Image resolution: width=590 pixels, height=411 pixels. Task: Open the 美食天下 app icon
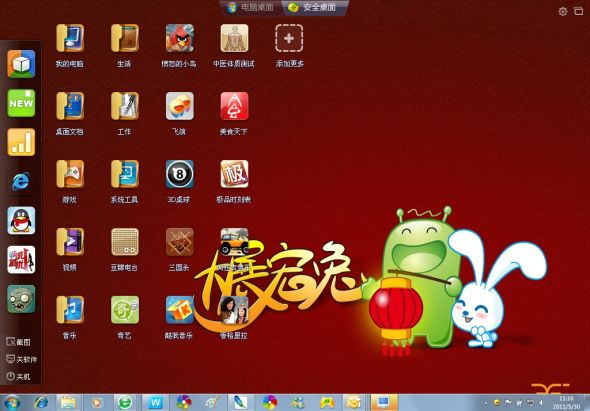[234, 106]
